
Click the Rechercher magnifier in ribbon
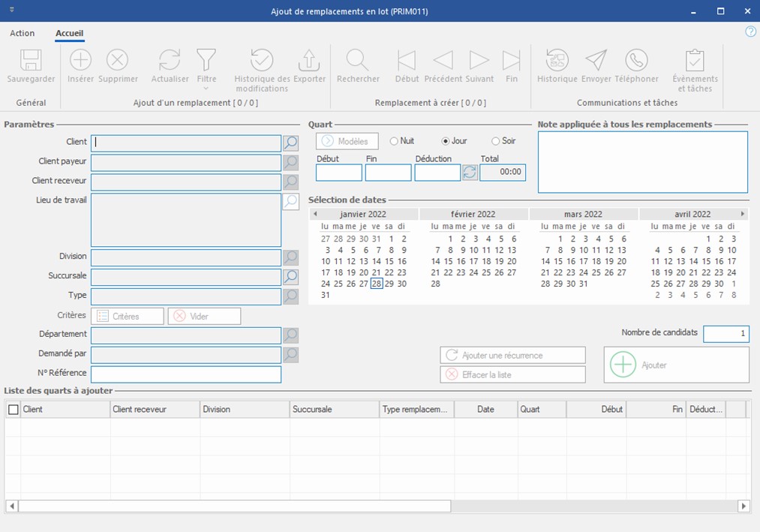point(357,61)
